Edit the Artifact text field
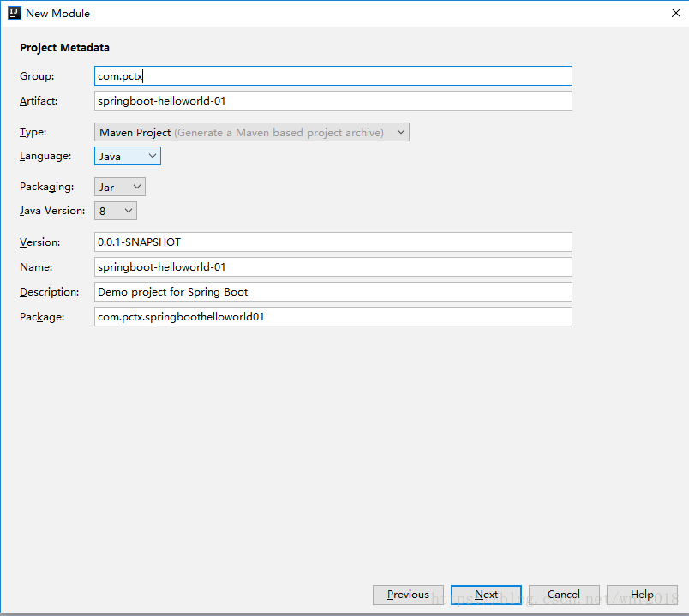Screen dimensions: 689x616 coord(333,100)
